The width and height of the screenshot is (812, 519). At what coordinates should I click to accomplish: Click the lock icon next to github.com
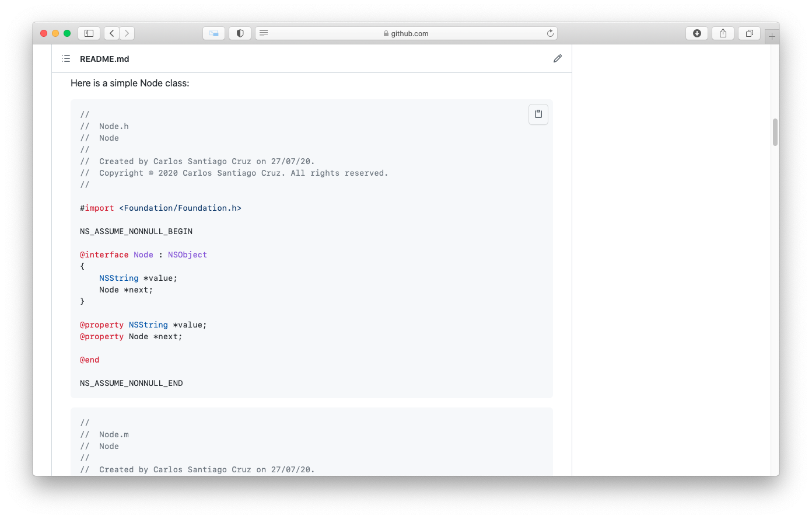pyautogui.click(x=386, y=33)
